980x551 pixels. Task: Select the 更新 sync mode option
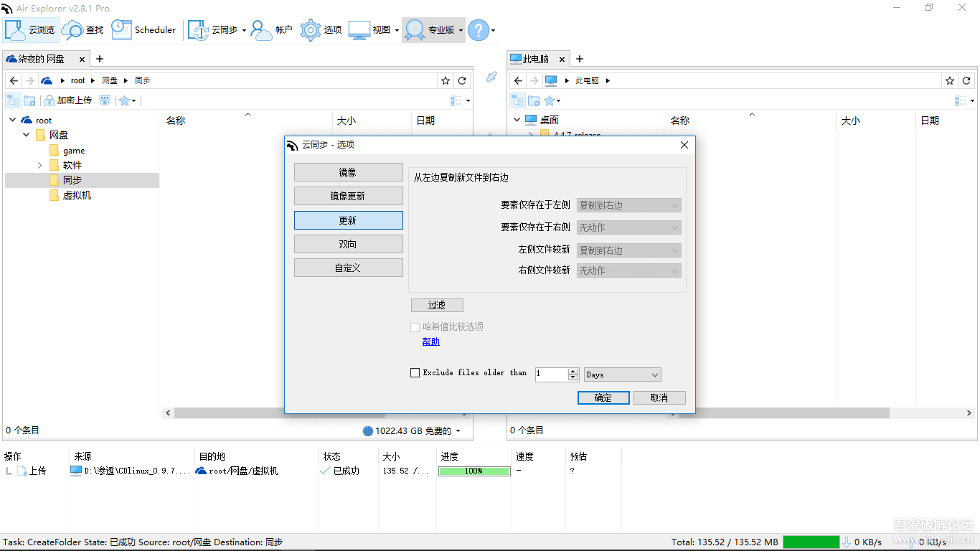[348, 220]
